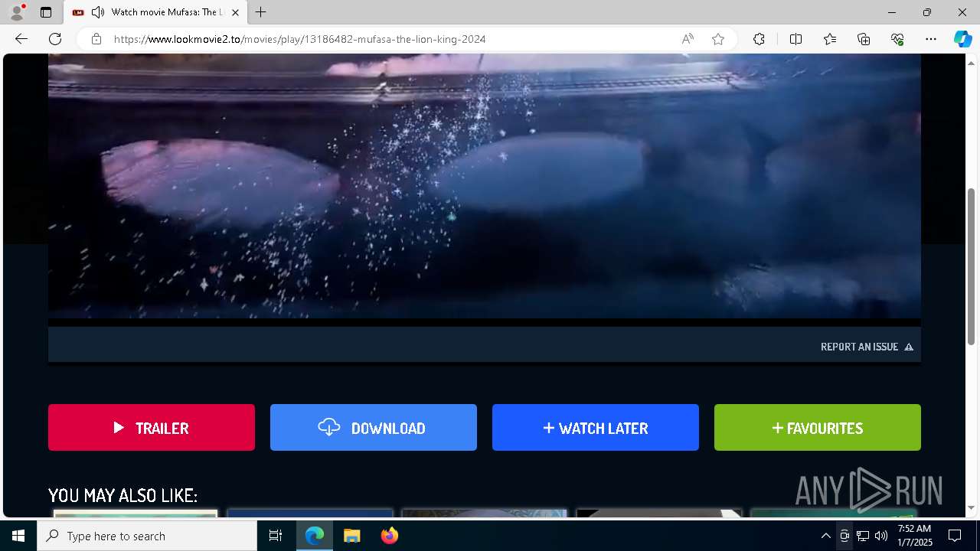This screenshot has height=551, width=980.
Task: Open the Extensions puzzle icon
Action: (x=759, y=39)
